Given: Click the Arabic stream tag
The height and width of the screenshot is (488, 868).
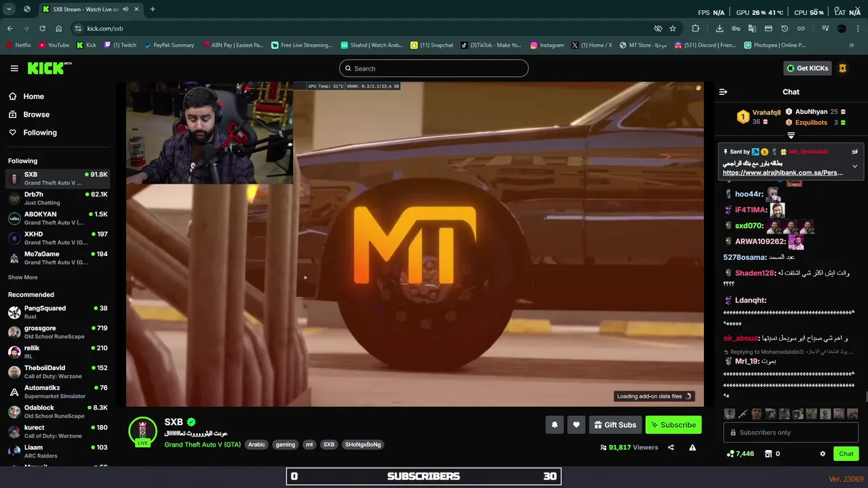Looking at the screenshot, I should pos(256,445).
